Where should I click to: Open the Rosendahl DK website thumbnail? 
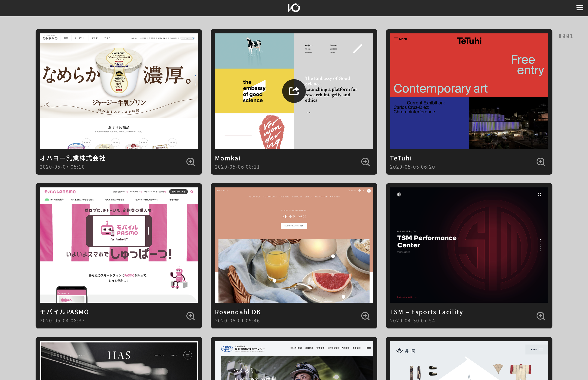[294, 245]
